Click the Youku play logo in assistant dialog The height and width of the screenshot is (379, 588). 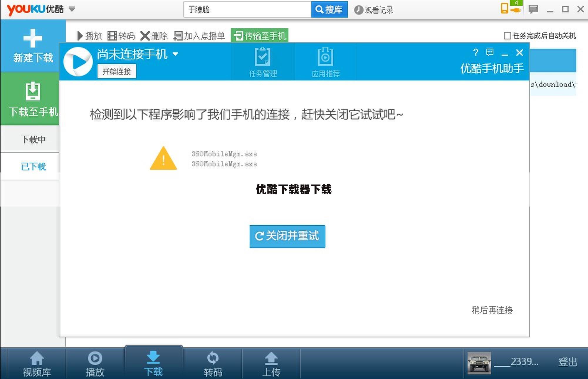click(78, 62)
